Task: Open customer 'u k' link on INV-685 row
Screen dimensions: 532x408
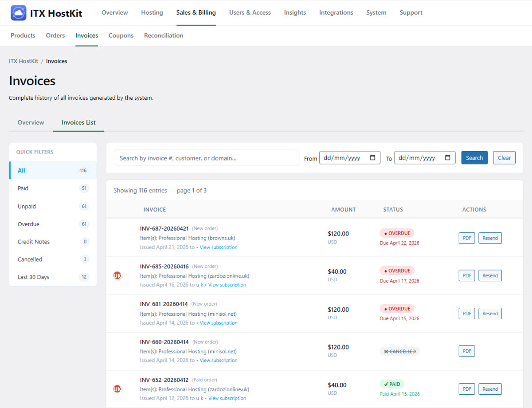Action: click(x=199, y=285)
